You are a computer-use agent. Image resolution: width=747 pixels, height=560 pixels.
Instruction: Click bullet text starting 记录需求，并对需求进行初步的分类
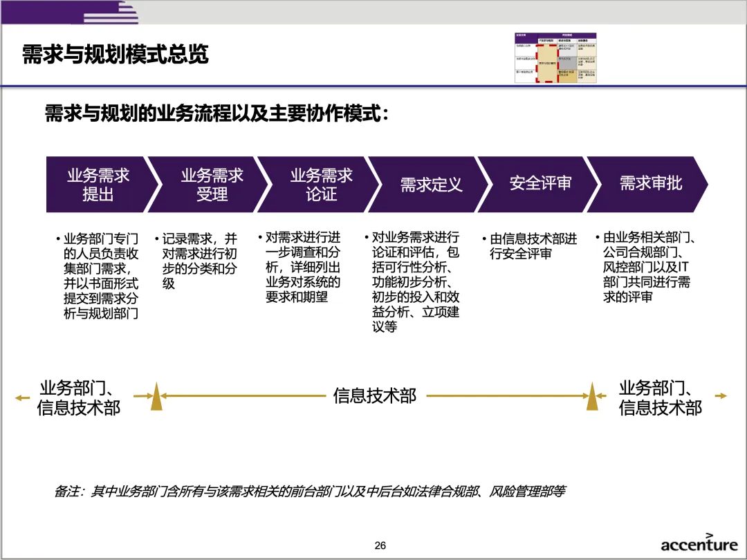point(196,261)
